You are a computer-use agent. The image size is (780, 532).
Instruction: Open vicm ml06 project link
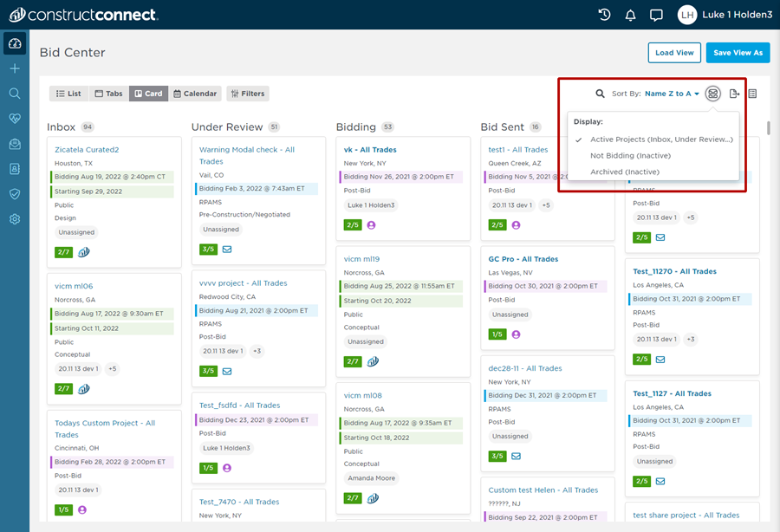(74, 286)
